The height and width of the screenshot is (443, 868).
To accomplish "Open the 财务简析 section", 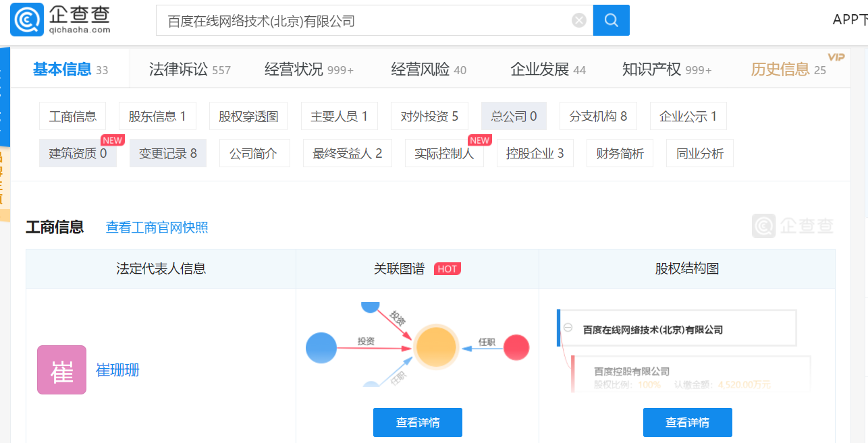I will [620, 153].
